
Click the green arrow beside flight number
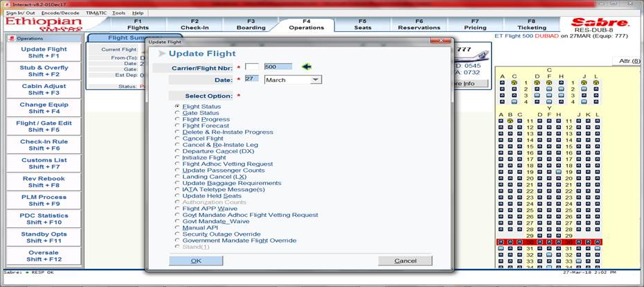pos(306,67)
